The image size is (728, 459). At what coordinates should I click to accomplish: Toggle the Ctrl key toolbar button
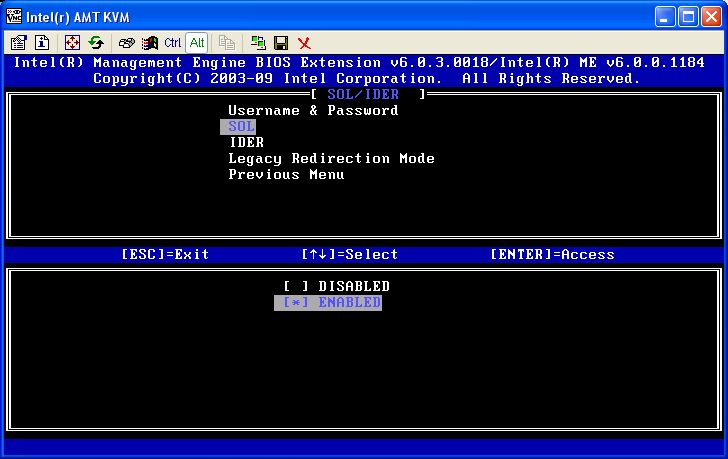(173, 43)
